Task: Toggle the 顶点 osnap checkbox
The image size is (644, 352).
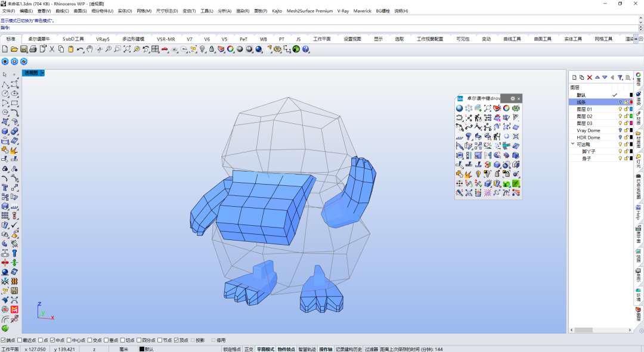Action: [x=176, y=340]
